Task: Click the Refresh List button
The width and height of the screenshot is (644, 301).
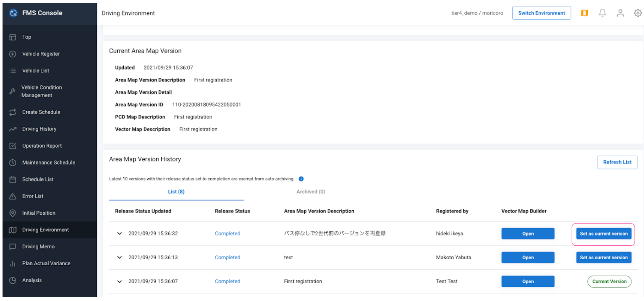Action: pos(617,162)
